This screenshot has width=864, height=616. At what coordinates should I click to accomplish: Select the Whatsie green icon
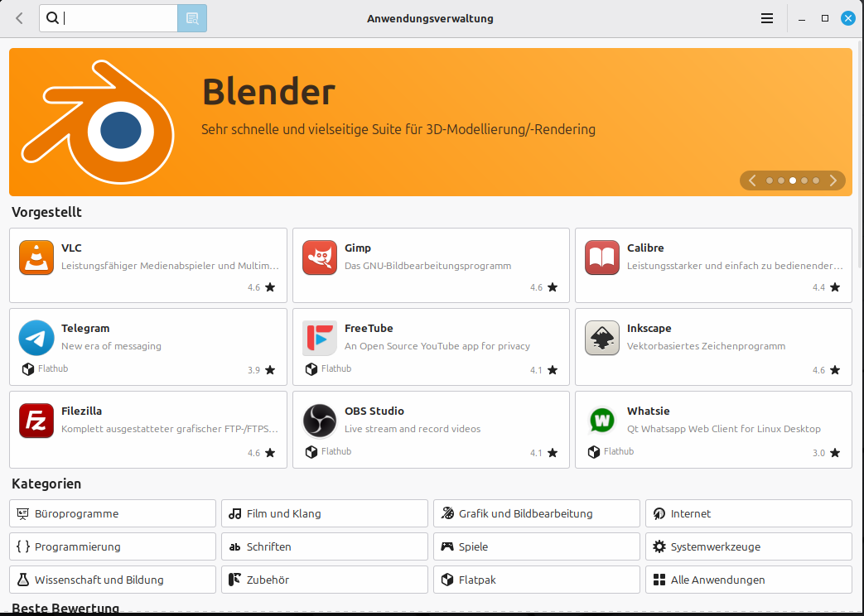(x=601, y=421)
